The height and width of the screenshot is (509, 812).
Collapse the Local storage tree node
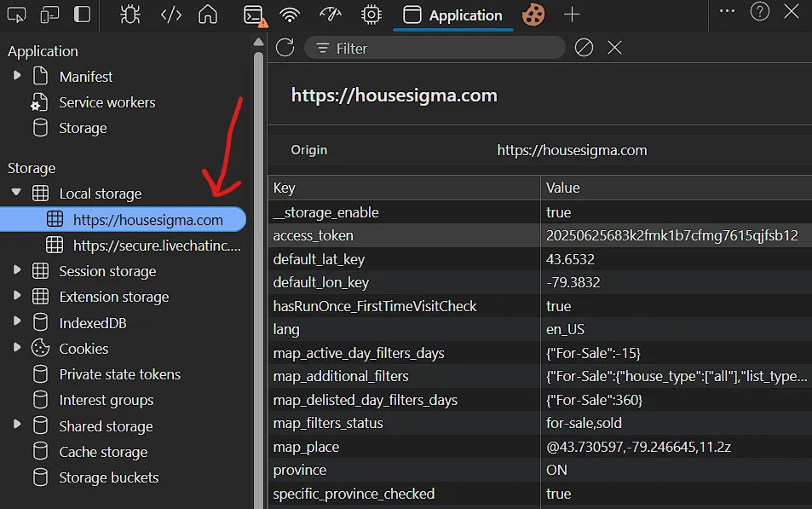click(16, 193)
